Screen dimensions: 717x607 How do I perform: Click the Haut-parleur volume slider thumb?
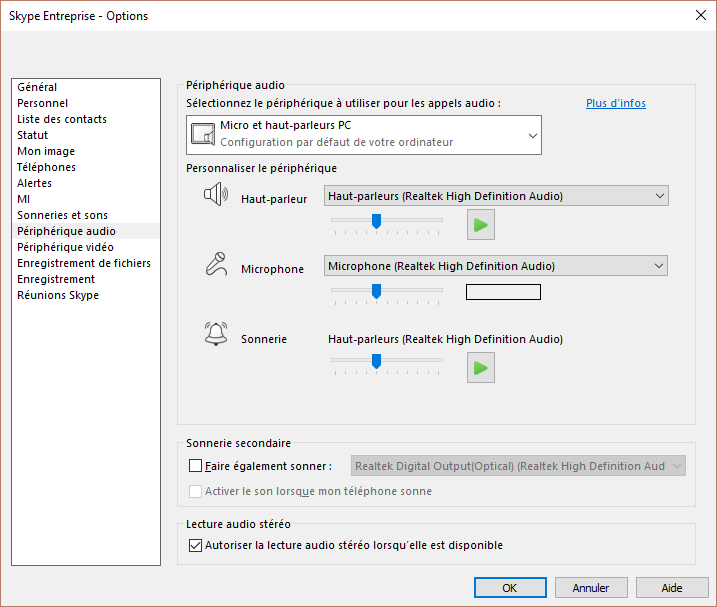[x=376, y=221]
